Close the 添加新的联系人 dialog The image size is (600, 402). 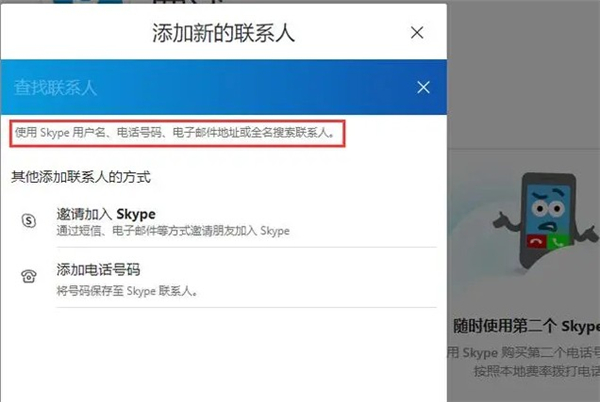[x=417, y=33]
